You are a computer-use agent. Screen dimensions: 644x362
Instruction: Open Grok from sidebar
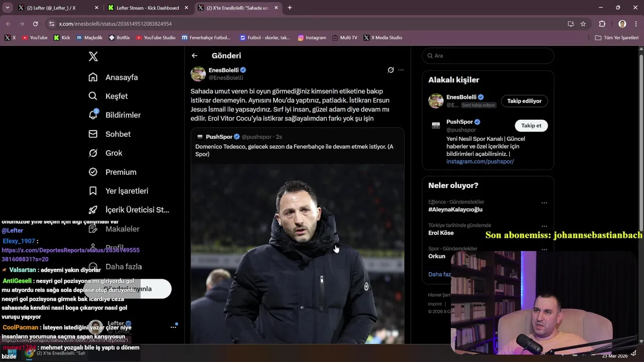pyautogui.click(x=105, y=153)
